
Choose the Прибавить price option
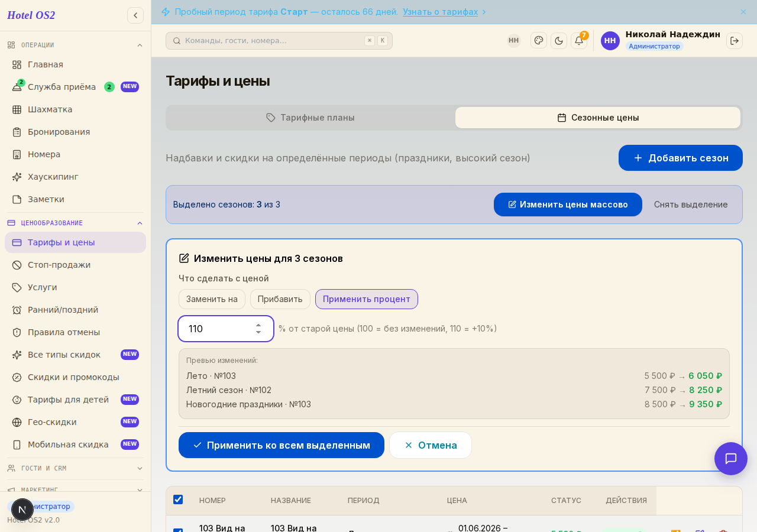(280, 299)
